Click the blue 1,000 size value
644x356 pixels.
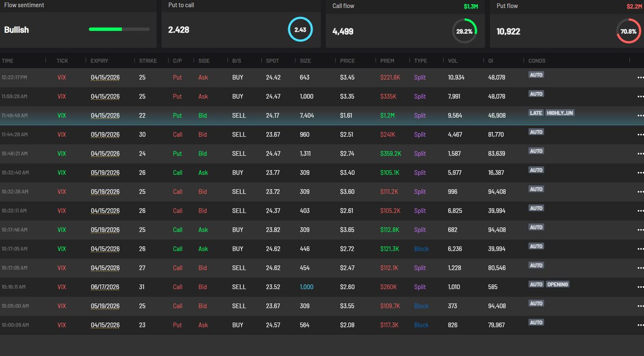[306, 287]
